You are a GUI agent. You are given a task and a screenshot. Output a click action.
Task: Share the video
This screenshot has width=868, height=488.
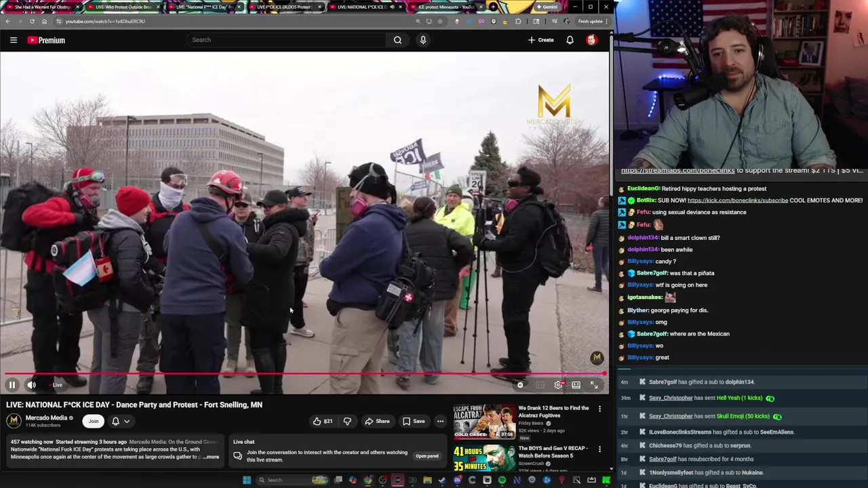[378, 421]
